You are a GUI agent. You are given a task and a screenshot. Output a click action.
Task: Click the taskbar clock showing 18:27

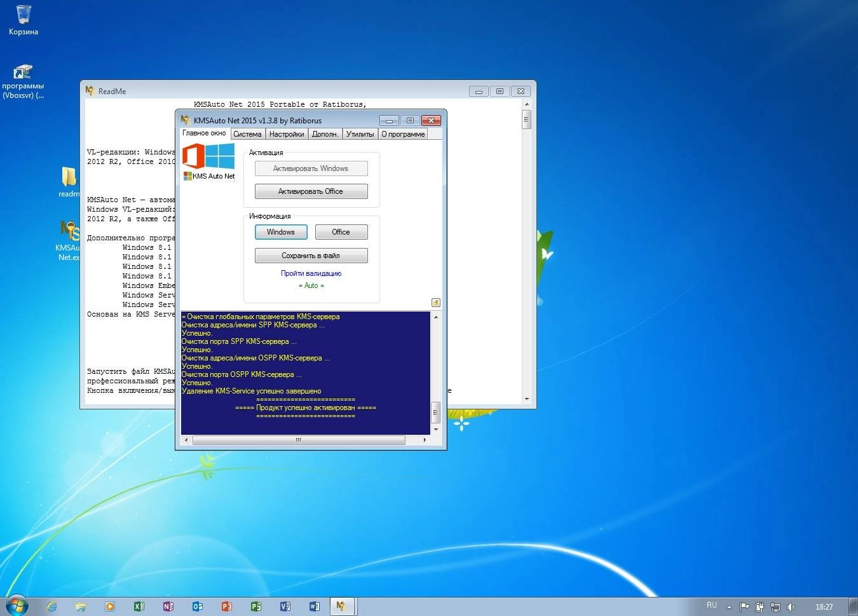pos(824,606)
